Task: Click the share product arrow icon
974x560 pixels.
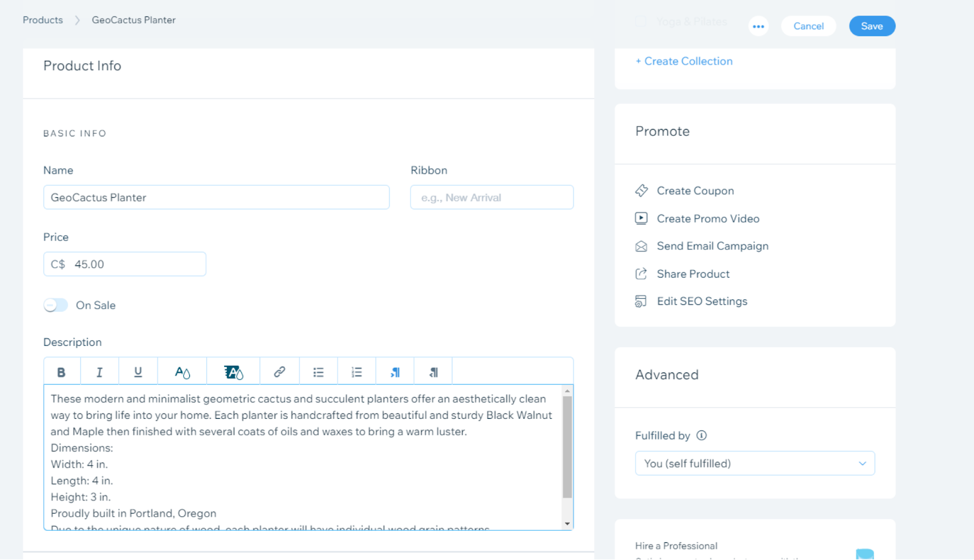Action: click(x=642, y=274)
